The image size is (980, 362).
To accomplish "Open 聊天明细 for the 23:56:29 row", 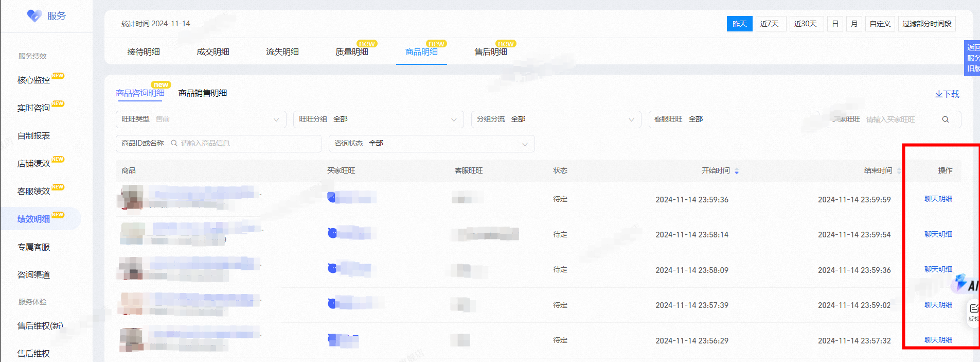I will 938,340.
